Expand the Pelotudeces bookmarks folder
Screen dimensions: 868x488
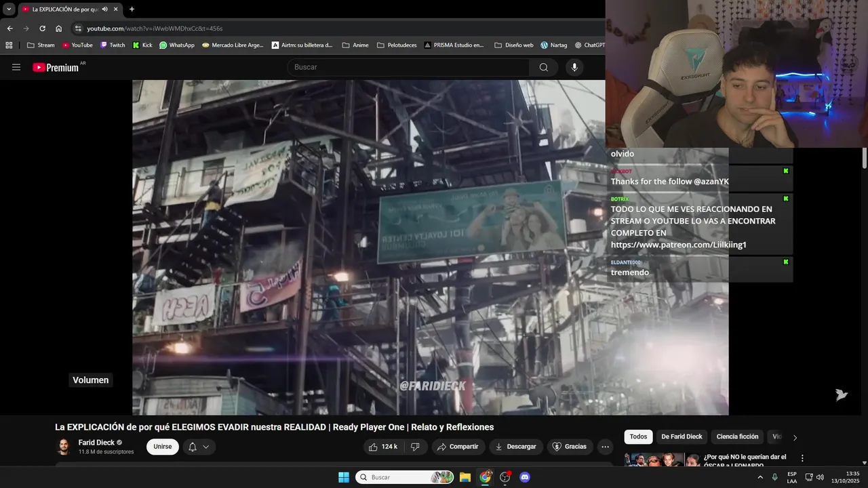[397, 45]
